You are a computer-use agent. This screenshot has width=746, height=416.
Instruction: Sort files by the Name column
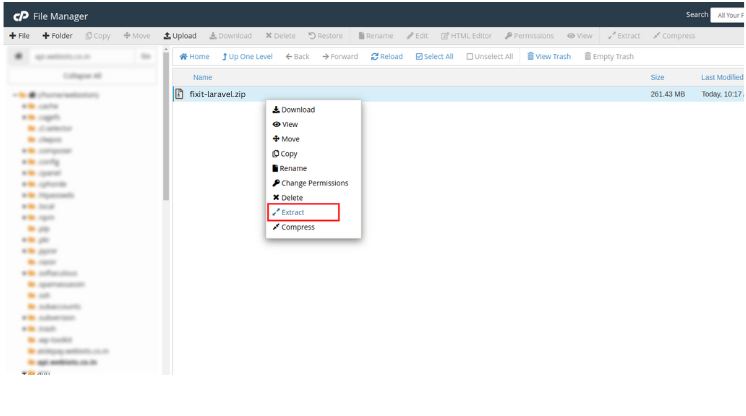pos(202,77)
